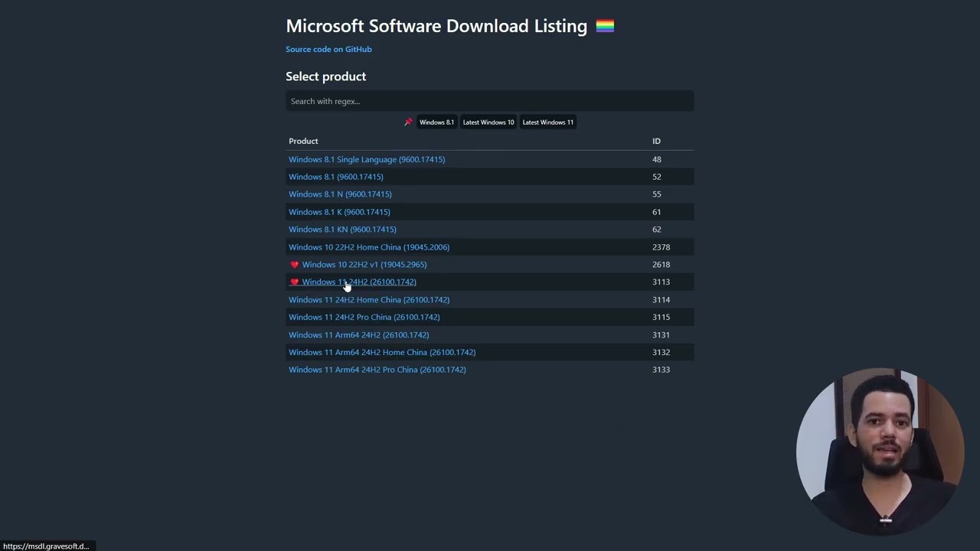
Task: Click heart icon beside Windows 10 22H2 v1
Action: (294, 265)
